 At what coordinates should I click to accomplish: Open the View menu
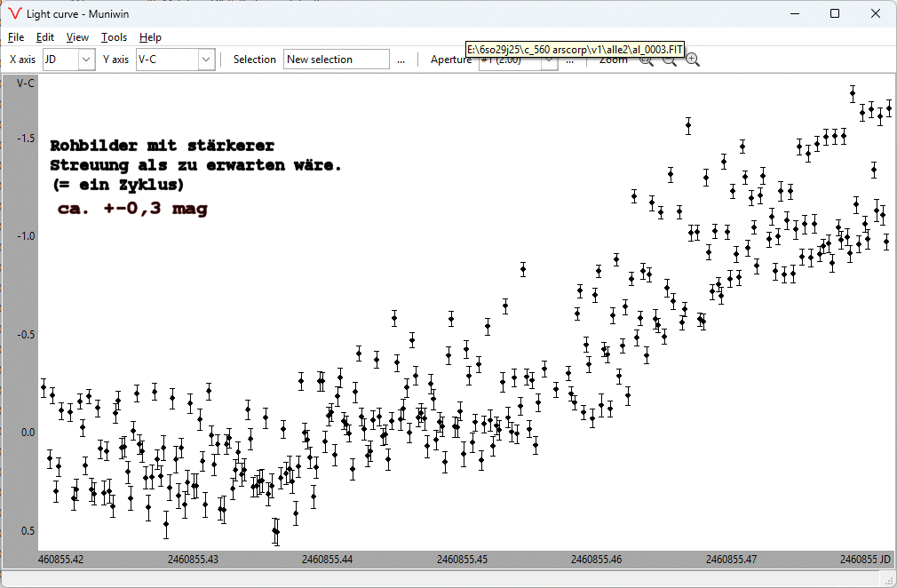77,37
